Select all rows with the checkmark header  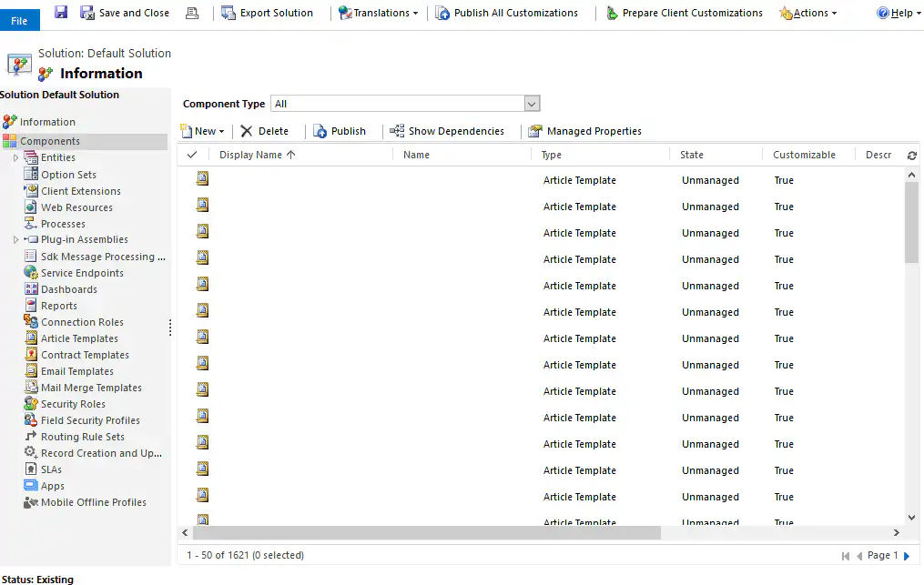click(x=194, y=155)
